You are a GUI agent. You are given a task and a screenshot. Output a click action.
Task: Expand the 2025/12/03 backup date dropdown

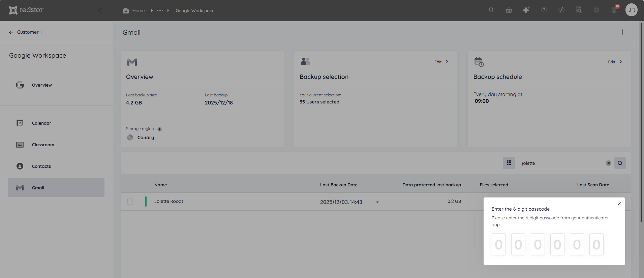[x=377, y=202]
